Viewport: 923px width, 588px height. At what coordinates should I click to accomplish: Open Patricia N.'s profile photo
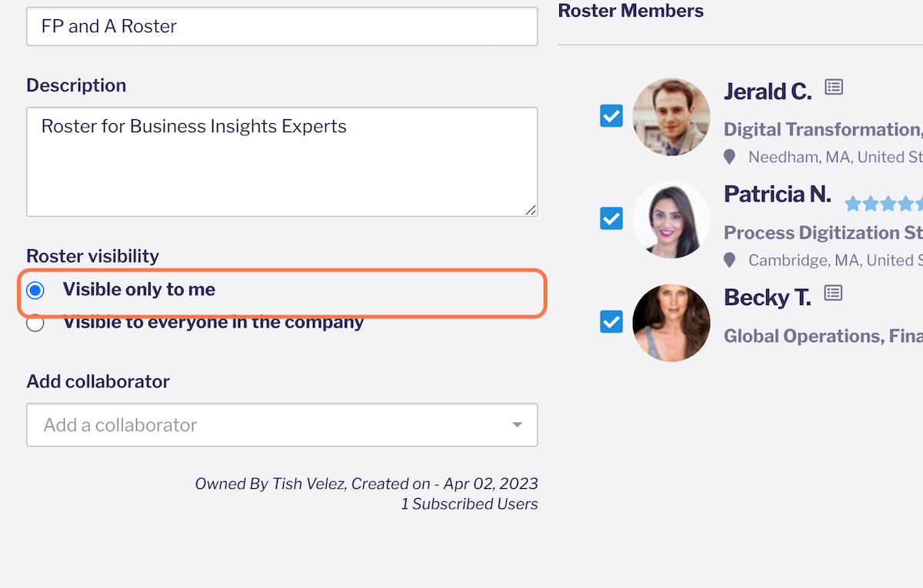coord(671,219)
